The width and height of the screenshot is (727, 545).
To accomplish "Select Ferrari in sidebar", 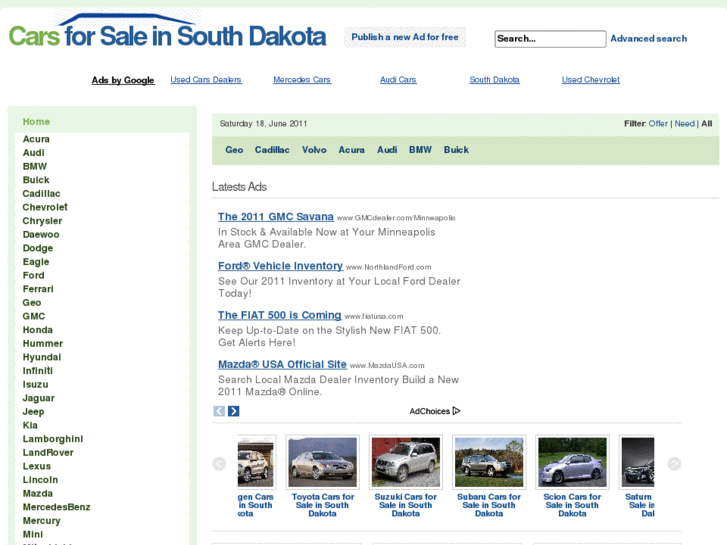I will (x=38, y=289).
